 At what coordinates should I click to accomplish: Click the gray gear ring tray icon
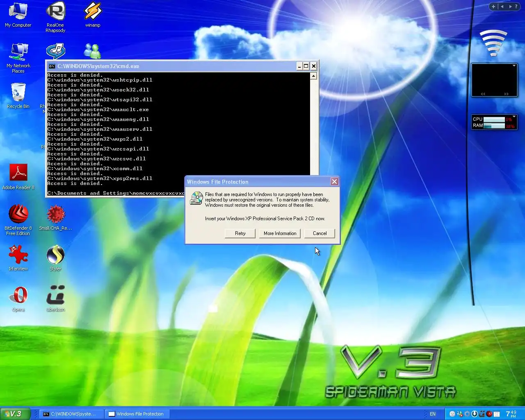coord(467,414)
